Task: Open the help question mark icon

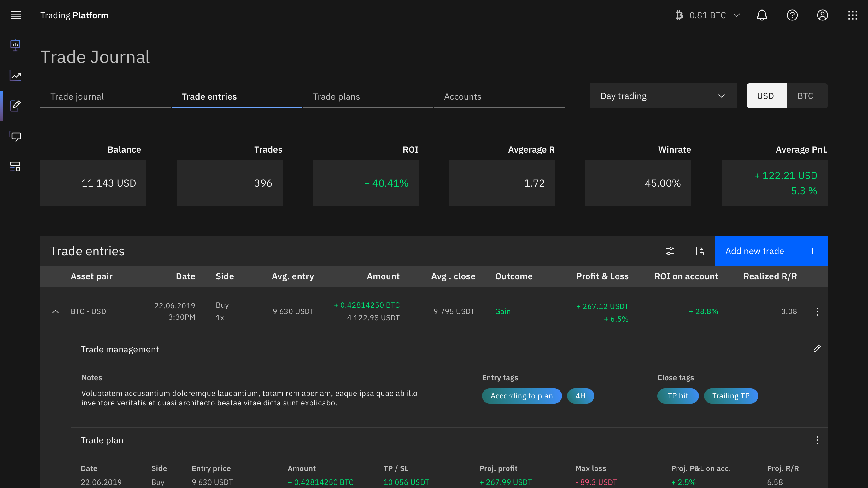Action: click(x=792, y=15)
